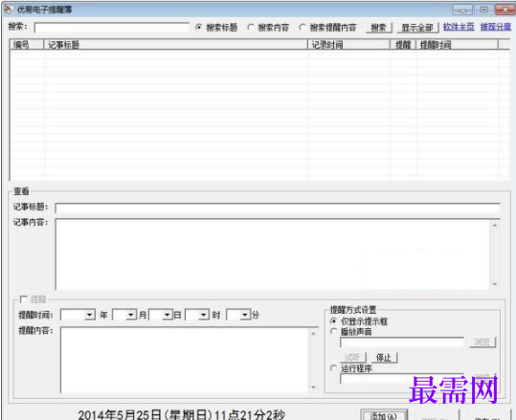Click inside the 记事内容 text area
The height and width of the screenshot is (420, 516).
273,254
